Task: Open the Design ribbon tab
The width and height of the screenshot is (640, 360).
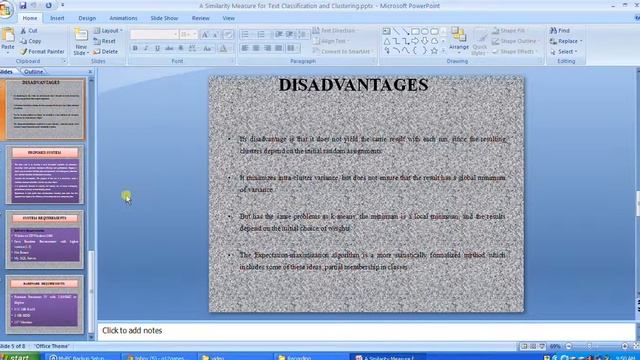Action: [x=87, y=18]
